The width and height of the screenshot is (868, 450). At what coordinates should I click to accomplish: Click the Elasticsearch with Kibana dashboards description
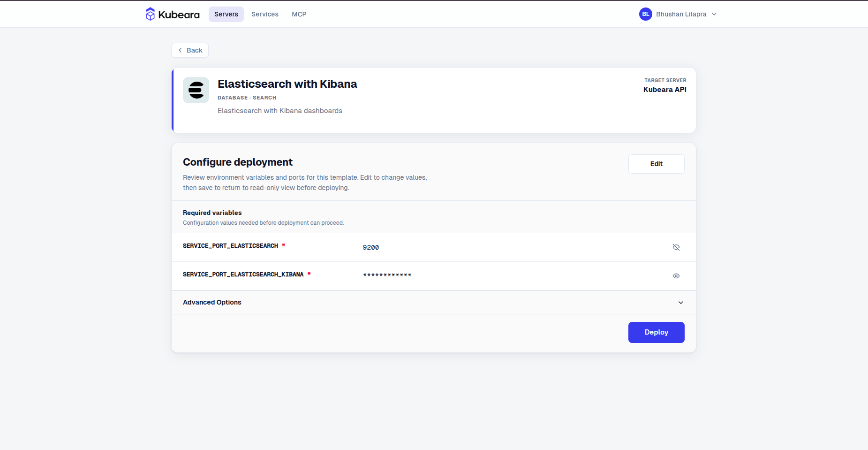pyautogui.click(x=279, y=111)
